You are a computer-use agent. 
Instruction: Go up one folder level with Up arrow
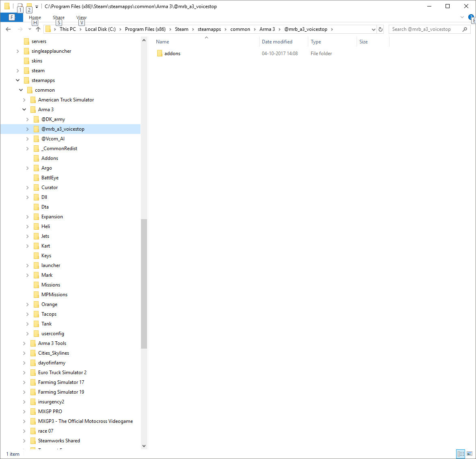pos(38,29)
